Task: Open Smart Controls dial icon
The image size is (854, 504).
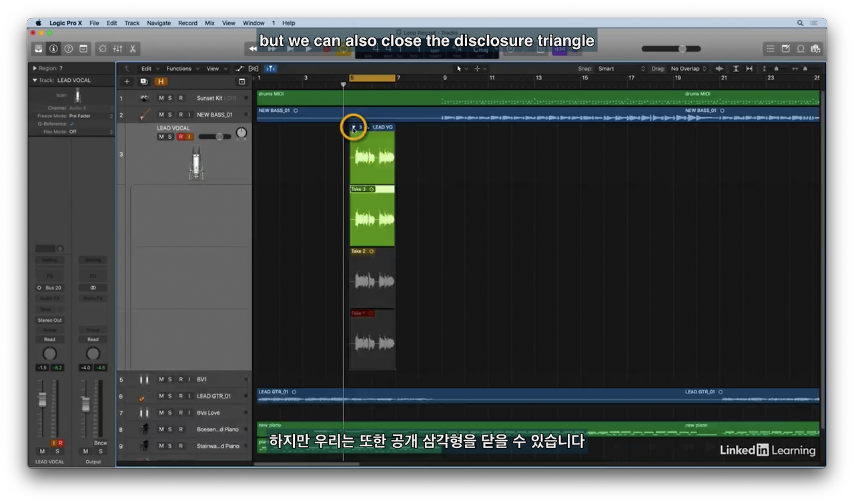Action: click(102, 49)
